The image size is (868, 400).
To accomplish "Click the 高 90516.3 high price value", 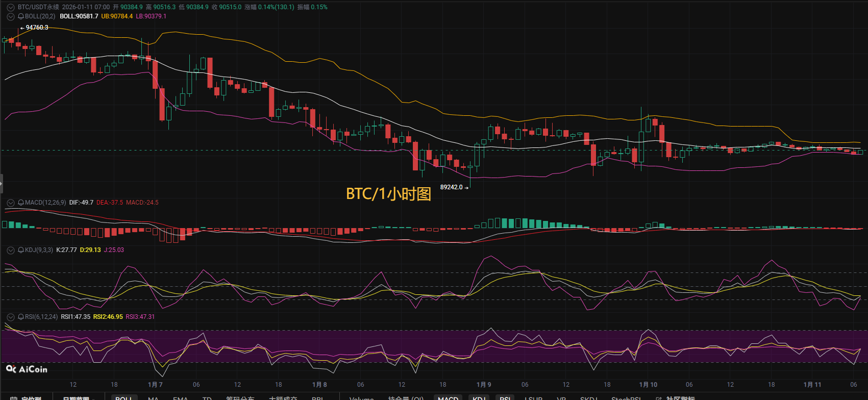I will 161,7.
